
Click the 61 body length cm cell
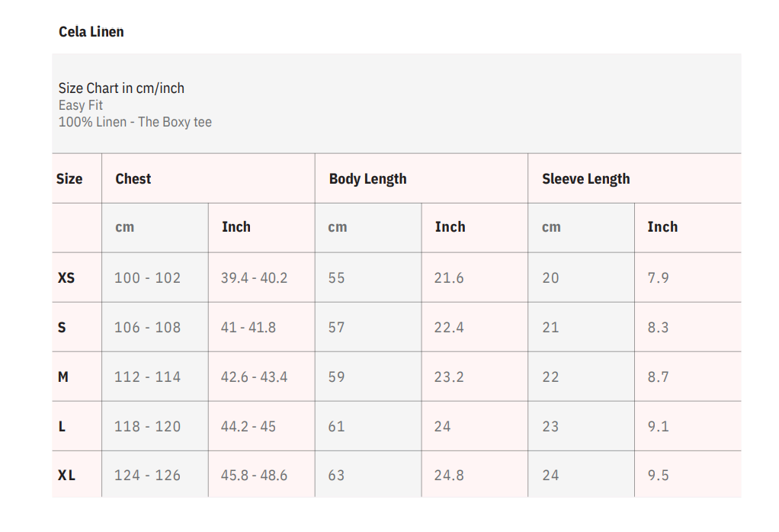[x=336, y=426]
